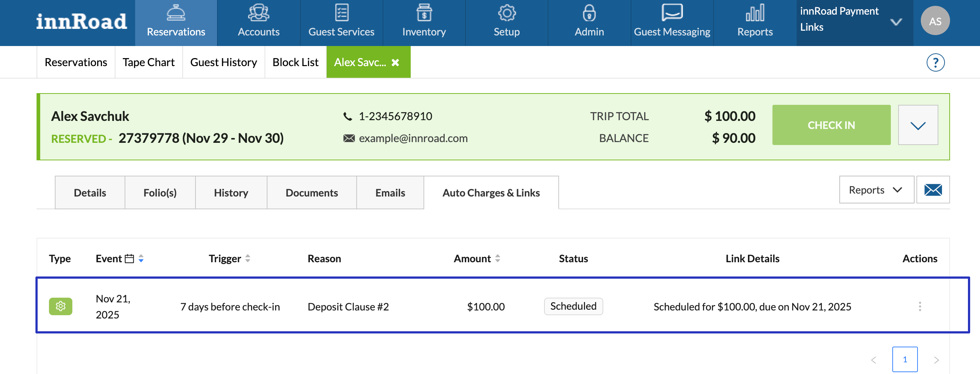Click the phone icon by 1-2345678910
Viewport: 980px width, 374px height.
(x=348, y=116)
